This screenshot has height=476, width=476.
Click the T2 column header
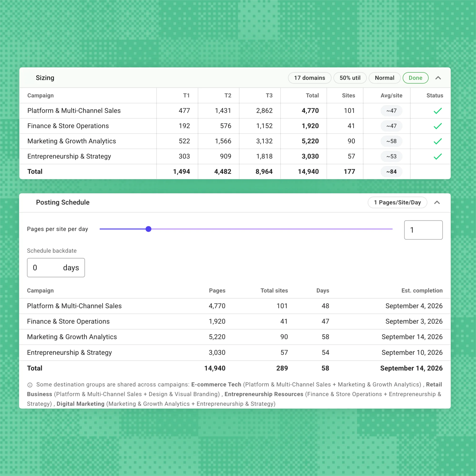coord(228,95)
